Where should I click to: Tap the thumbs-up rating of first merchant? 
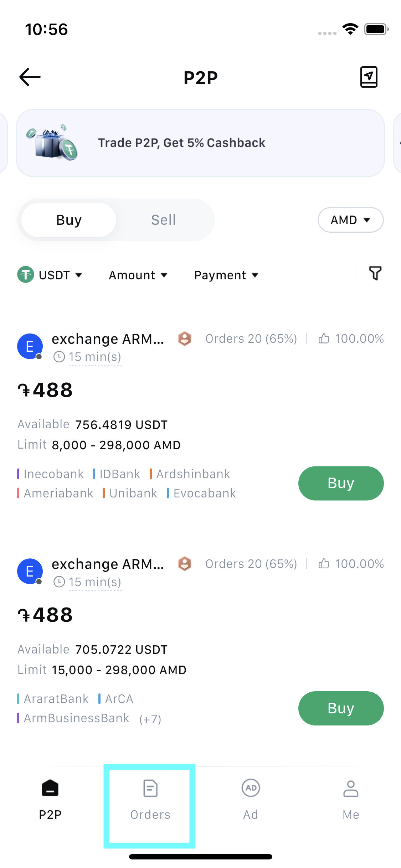point(324,339)
